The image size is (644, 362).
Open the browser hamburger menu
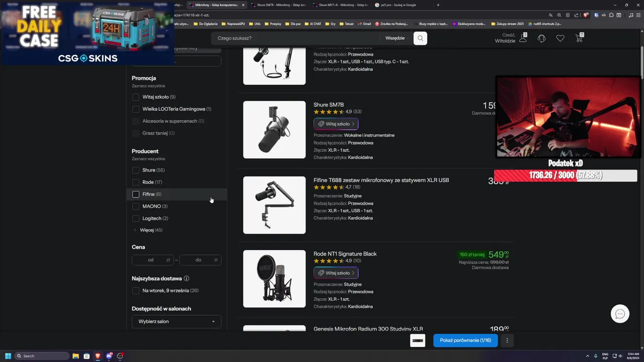638,15
